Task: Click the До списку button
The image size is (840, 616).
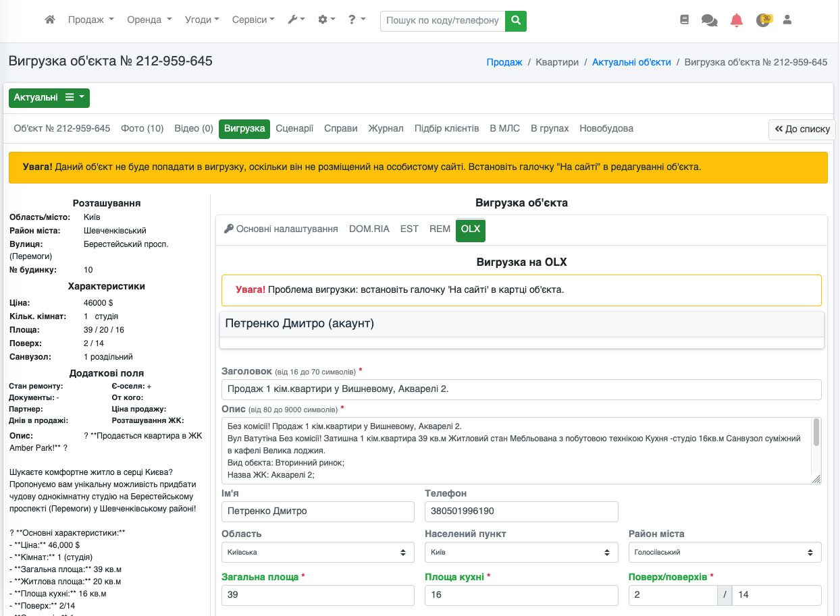Action: click(x=802, y=129)
